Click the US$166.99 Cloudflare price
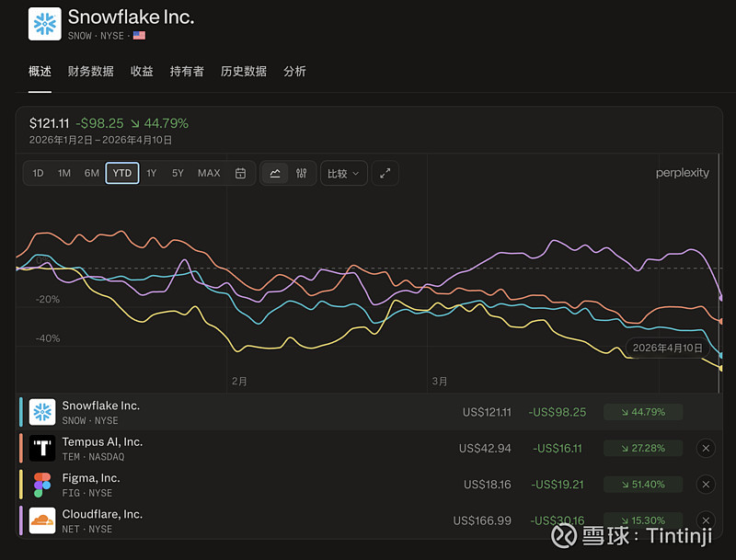Screen dimensions: 736x560 point(482,520)
